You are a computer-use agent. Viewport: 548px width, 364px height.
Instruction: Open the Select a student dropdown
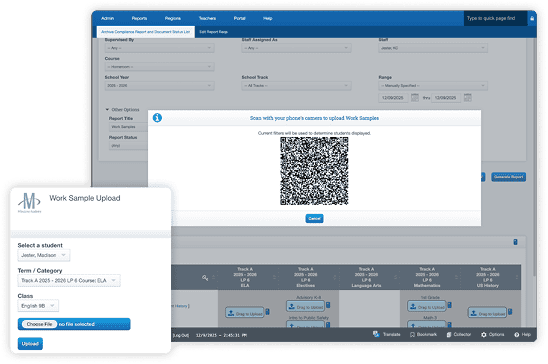[x=44, y=255]
